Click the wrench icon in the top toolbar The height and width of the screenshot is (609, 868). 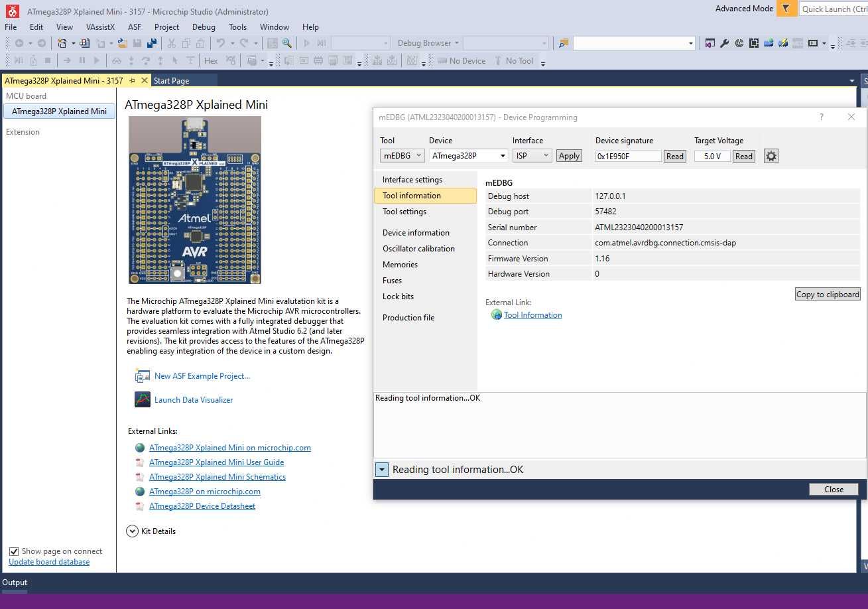725,43
